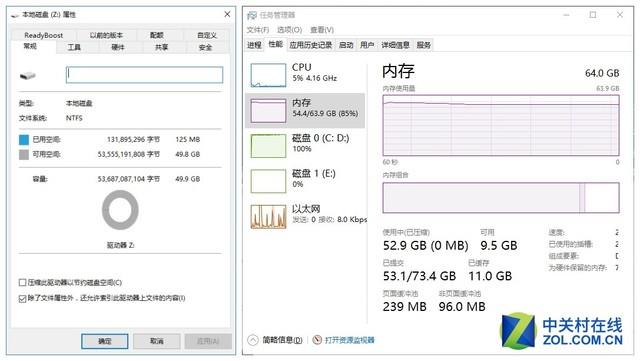
Task: Click the 53.1/73.4 GB committed value
Action: (419, 276)
